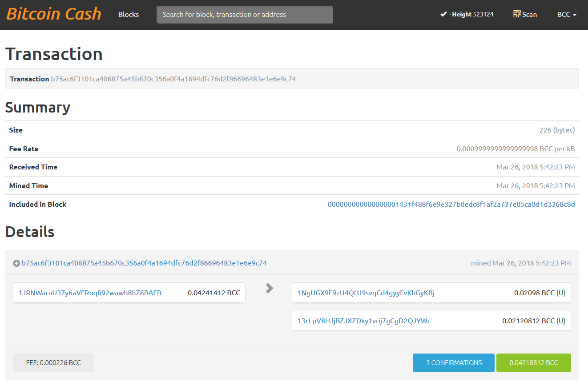Click the gray arrow between inputs and outputs
The height and width of the screenshot is (386, 588).
pos(269,288)
